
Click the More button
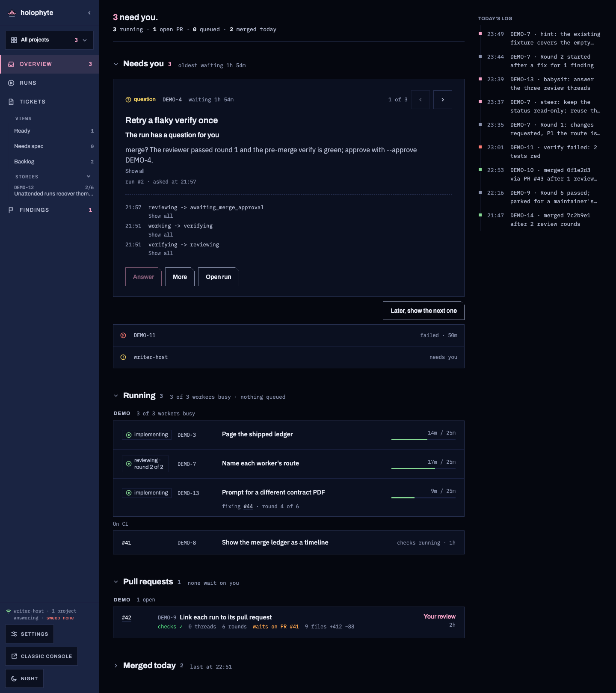tap(180, 277)
